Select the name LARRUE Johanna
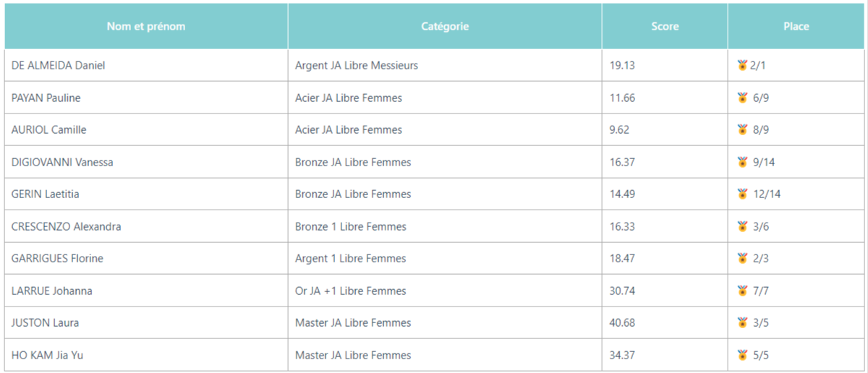 tap(52, 291)
